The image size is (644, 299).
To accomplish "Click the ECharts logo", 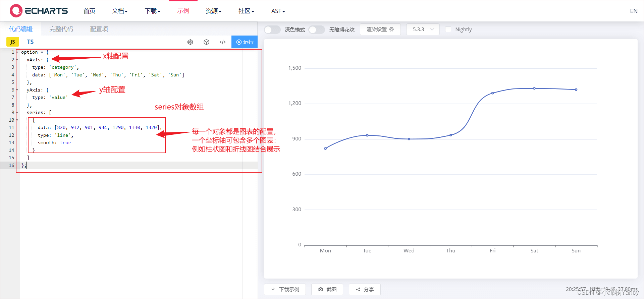I will pos(39,11).
